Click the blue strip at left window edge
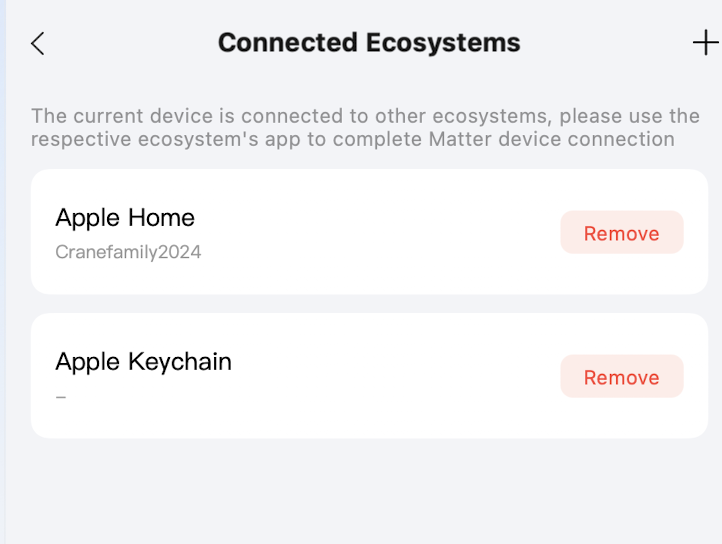This screenshot has height=544, width=722. click(x=3, y=272)
